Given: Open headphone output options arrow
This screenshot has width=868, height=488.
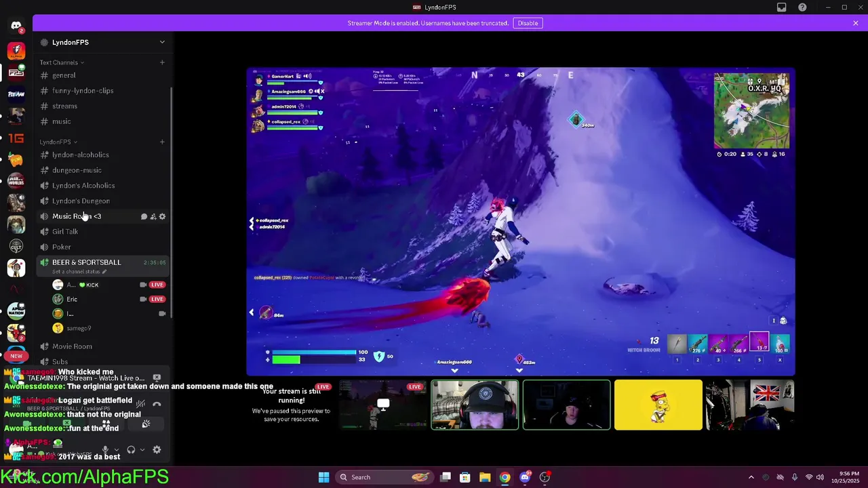Looking at the screenshot, I should tap(142, 449).
